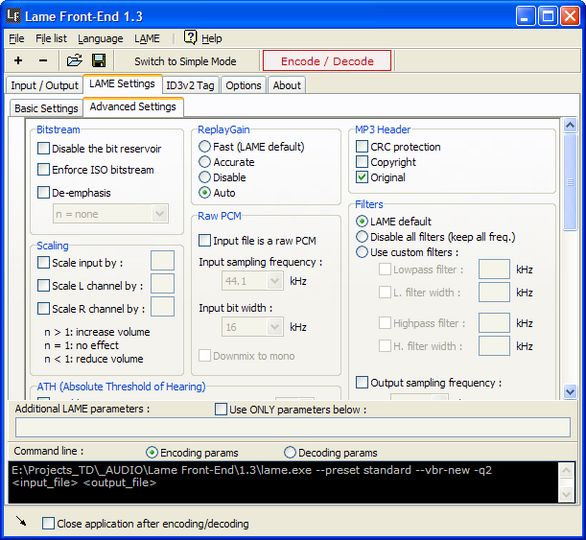Check Scale L channel by
This screenshot has height=540, width=586.
[x=43, y=286]
